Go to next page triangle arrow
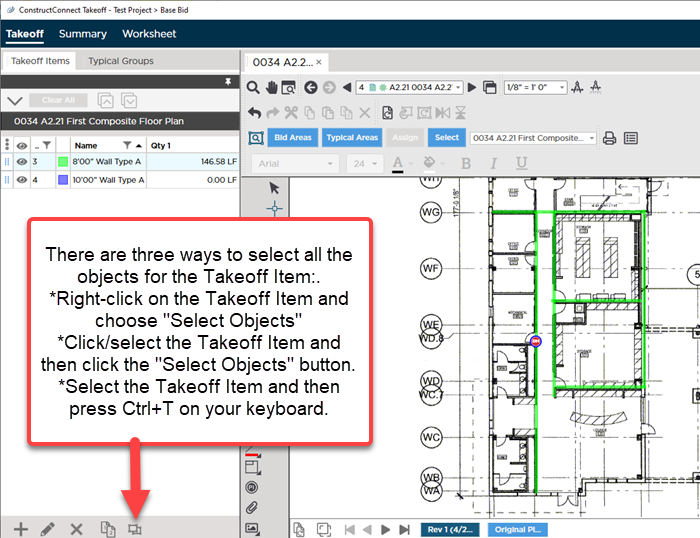Viewport: 700px width, 538px height. click(472, 88)
